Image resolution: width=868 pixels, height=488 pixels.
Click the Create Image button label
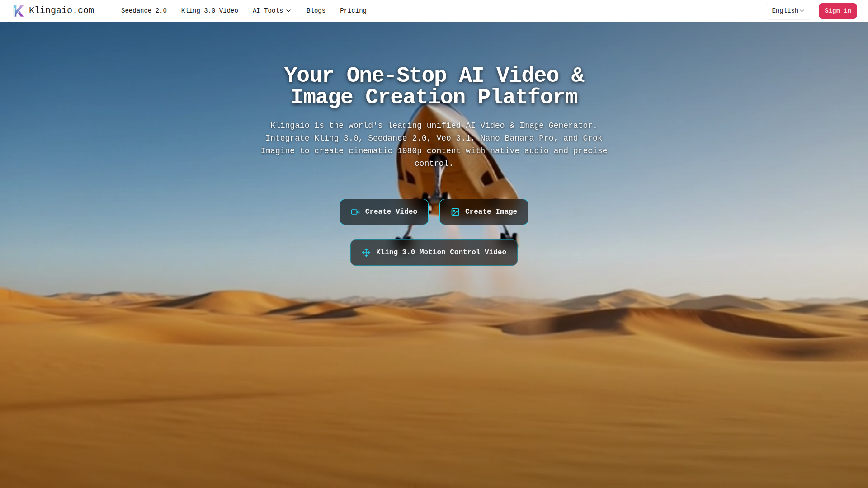(x=491, y=212)
